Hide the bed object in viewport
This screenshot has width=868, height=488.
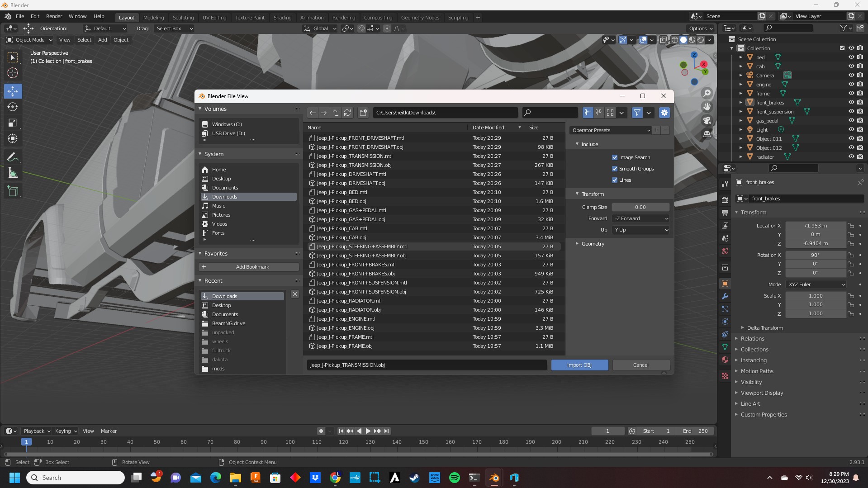pyautogui.click(x=851, y=57)
